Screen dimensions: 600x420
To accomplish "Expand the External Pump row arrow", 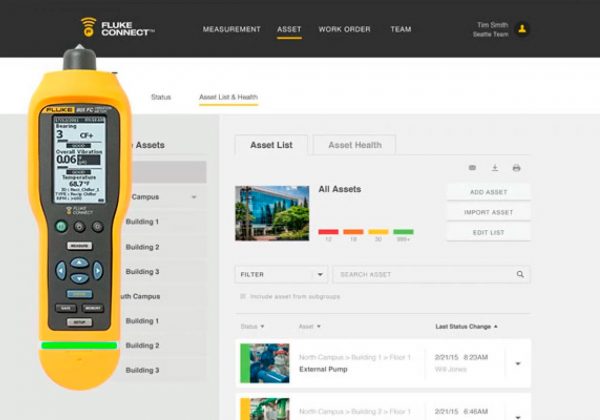I will (x=518, y=363).
